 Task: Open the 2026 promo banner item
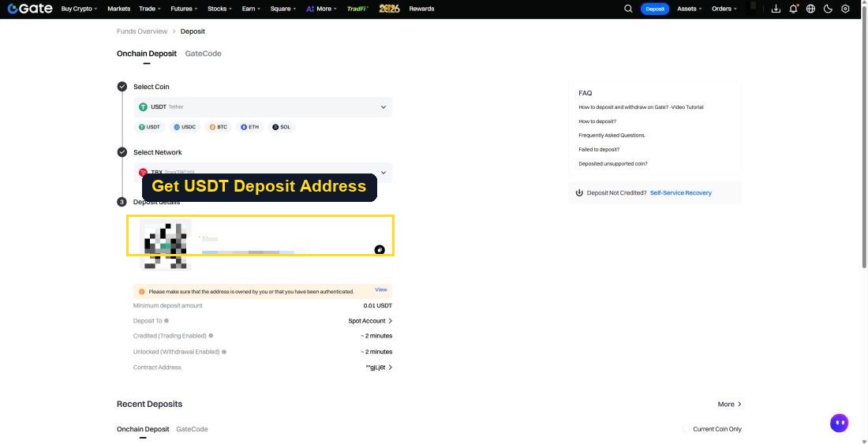pyautogui.click(x=389, y=9)
